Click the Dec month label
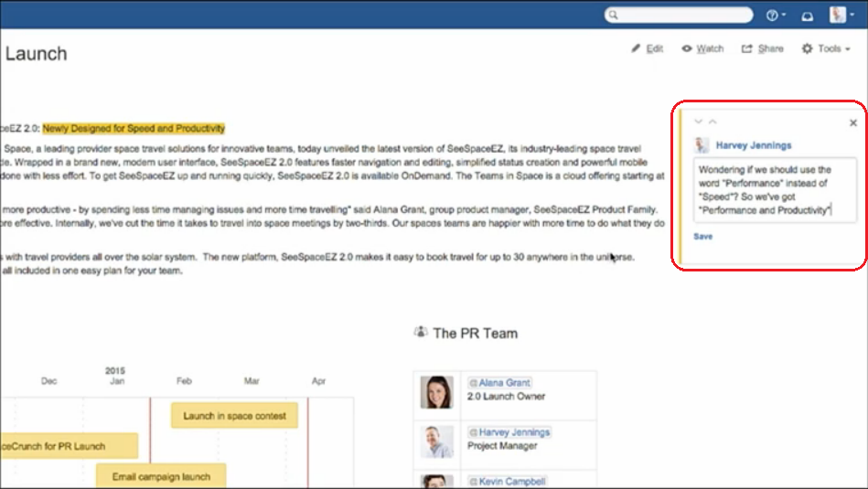 [x=48, y=380]
